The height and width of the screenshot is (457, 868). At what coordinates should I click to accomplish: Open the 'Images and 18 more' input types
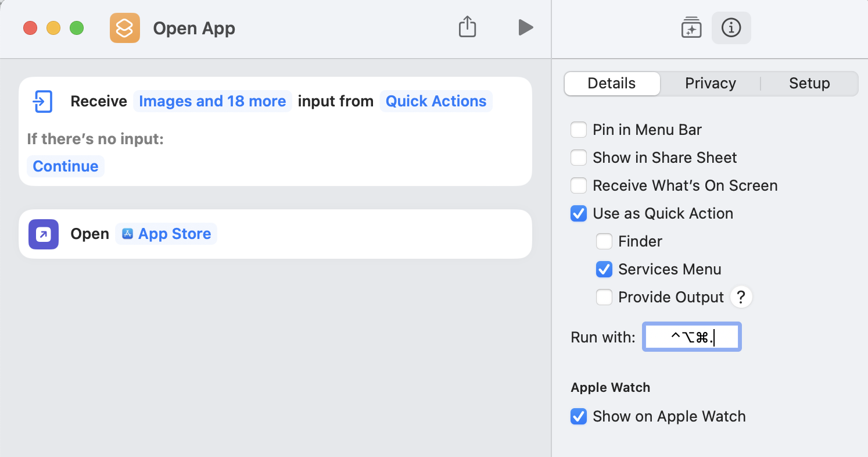pyautogui.click(x=212, y=101)
